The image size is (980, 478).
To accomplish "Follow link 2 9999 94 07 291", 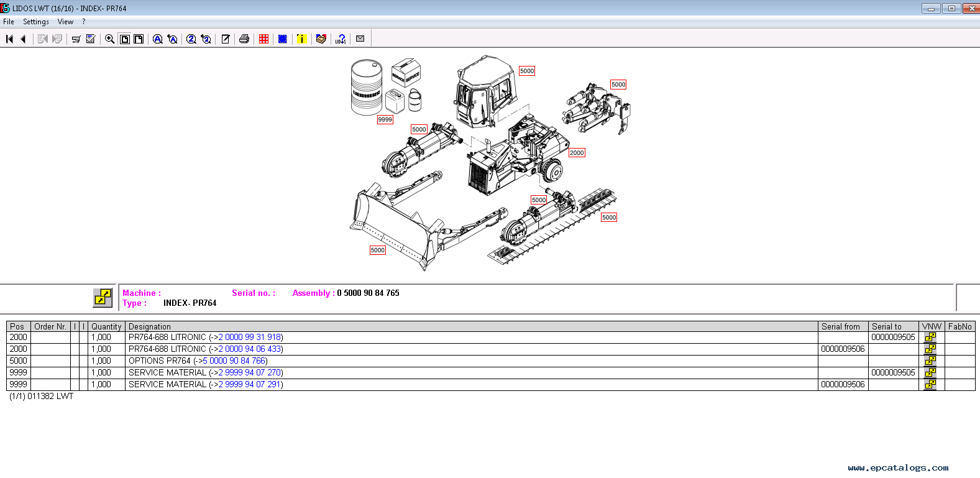I will coord(250,384).
